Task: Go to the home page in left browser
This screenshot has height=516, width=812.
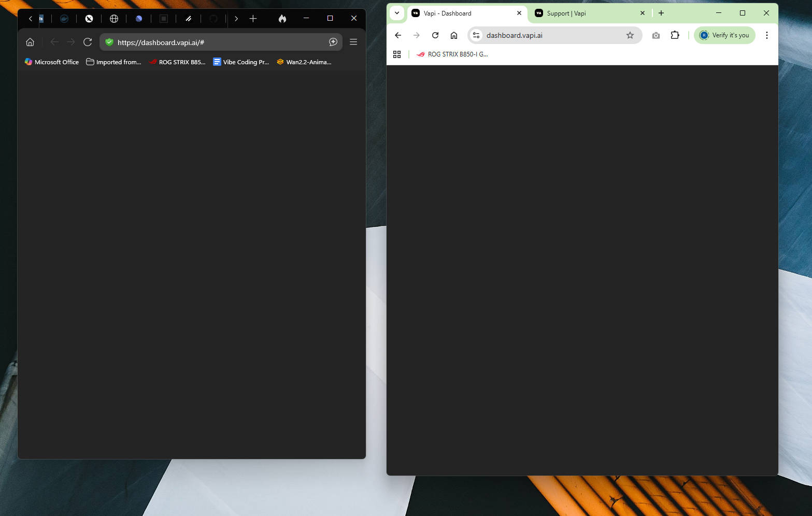Action: pyautogui.click(x=30, y=42)
